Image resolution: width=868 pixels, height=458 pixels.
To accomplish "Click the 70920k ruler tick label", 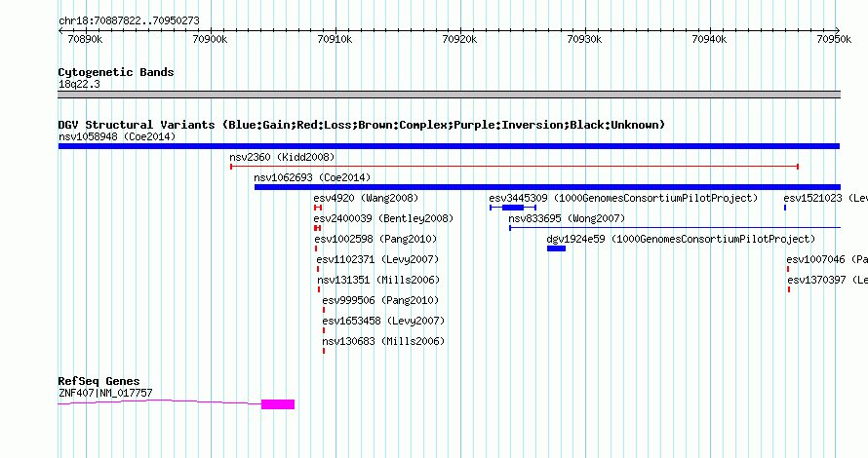I will 459,39.
